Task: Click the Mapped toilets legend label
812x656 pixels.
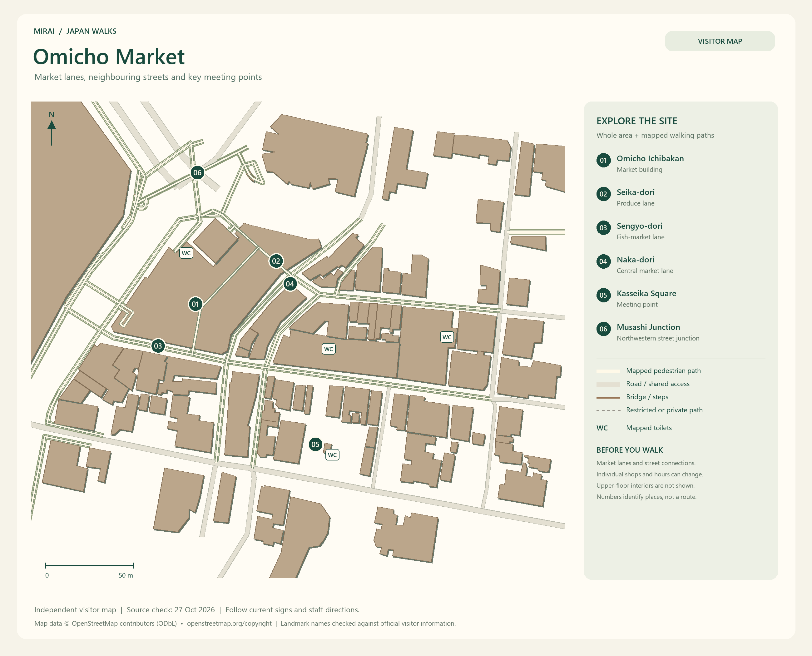Action: pos(649,428)
